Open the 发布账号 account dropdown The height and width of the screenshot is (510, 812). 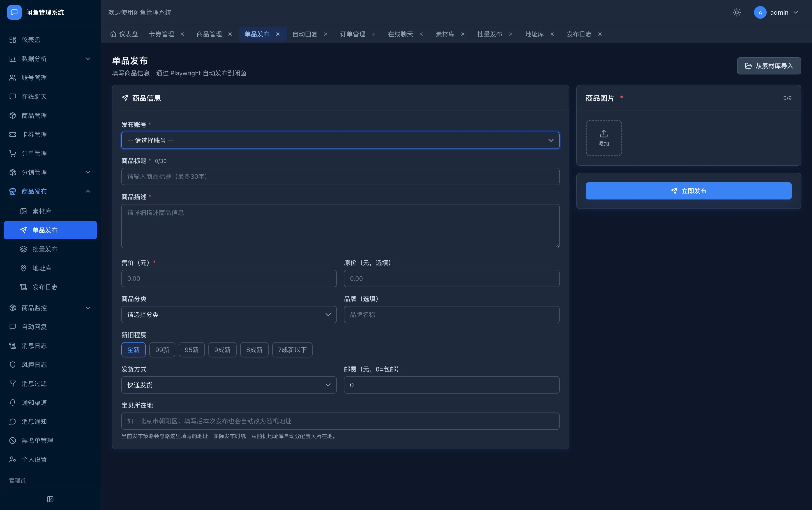[x=340, y=140]
